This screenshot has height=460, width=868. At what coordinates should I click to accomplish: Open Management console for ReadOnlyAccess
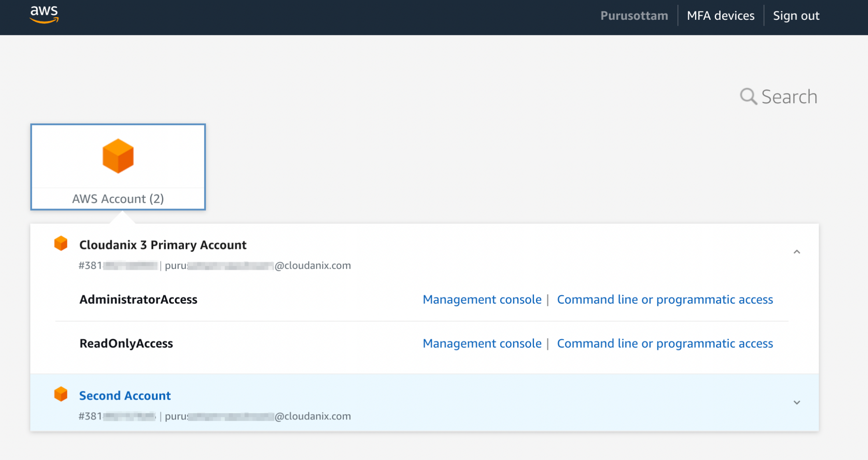(482, 344)
